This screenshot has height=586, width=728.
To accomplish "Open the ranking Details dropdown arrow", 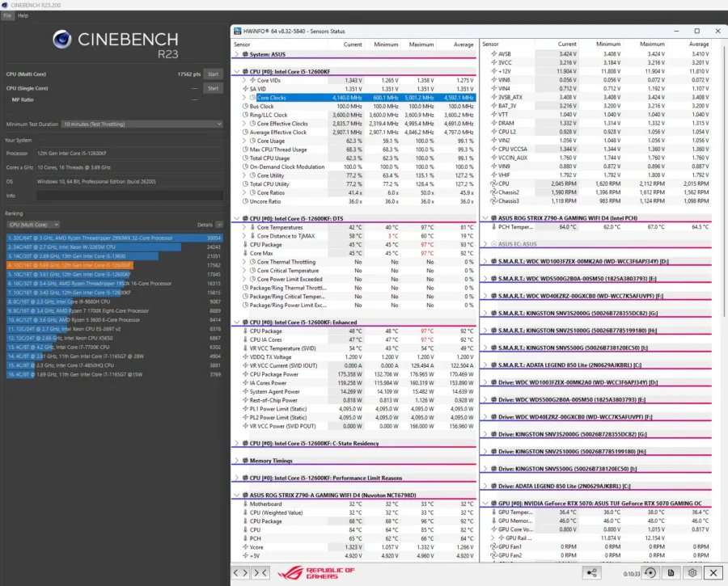I will pos(219,225).
